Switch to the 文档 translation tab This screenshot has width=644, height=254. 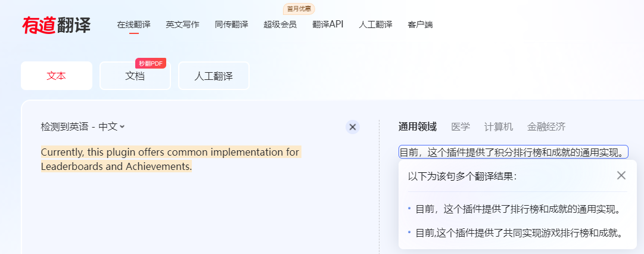click(x=135, y=76)
